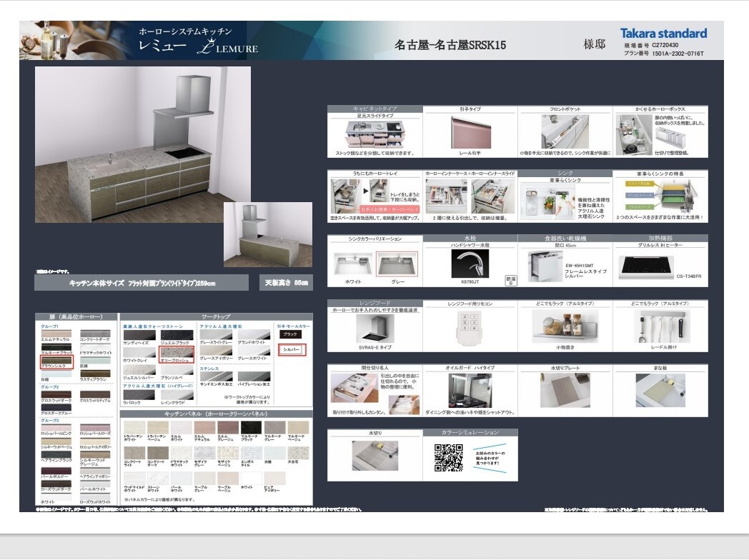
Task: Click the フロントポケット photo
Action: click(x=565, y=131)
